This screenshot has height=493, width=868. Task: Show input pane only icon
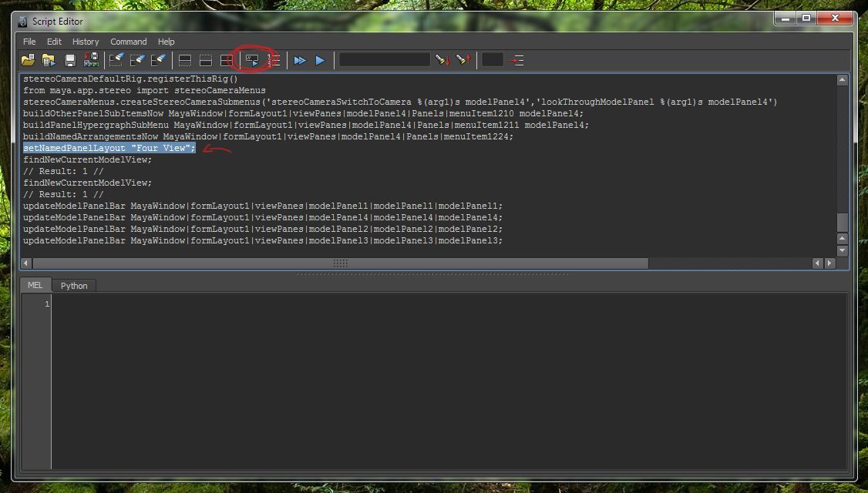click(x=205, y=60)
